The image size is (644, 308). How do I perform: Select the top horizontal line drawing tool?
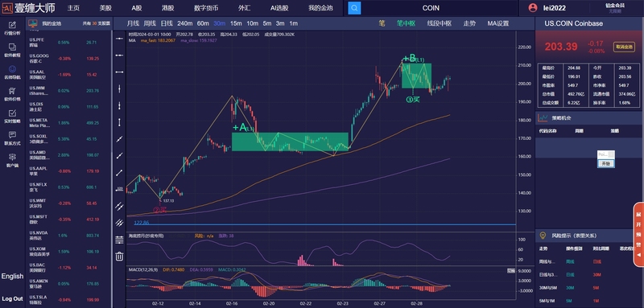119,38
